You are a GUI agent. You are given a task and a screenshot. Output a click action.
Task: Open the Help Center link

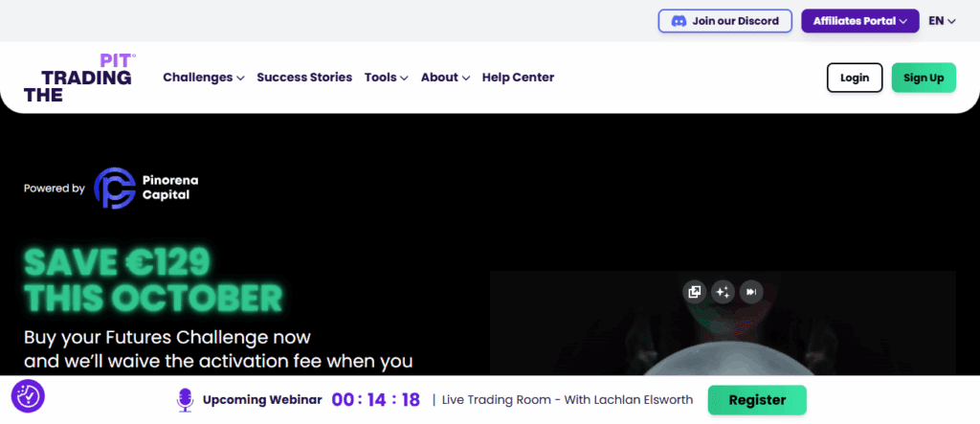pyautogui.click(x=518, y=78)
